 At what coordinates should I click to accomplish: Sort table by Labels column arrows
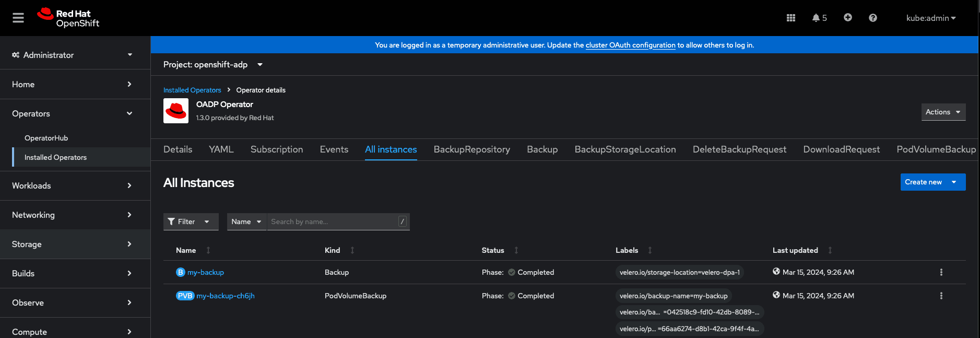pyautogui.click(x=650, y=250)
